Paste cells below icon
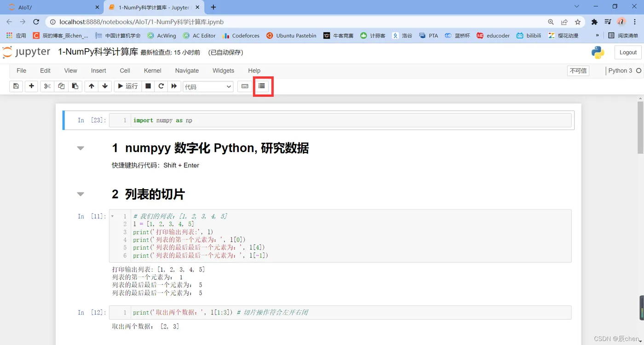 click(x=75, y=86)
